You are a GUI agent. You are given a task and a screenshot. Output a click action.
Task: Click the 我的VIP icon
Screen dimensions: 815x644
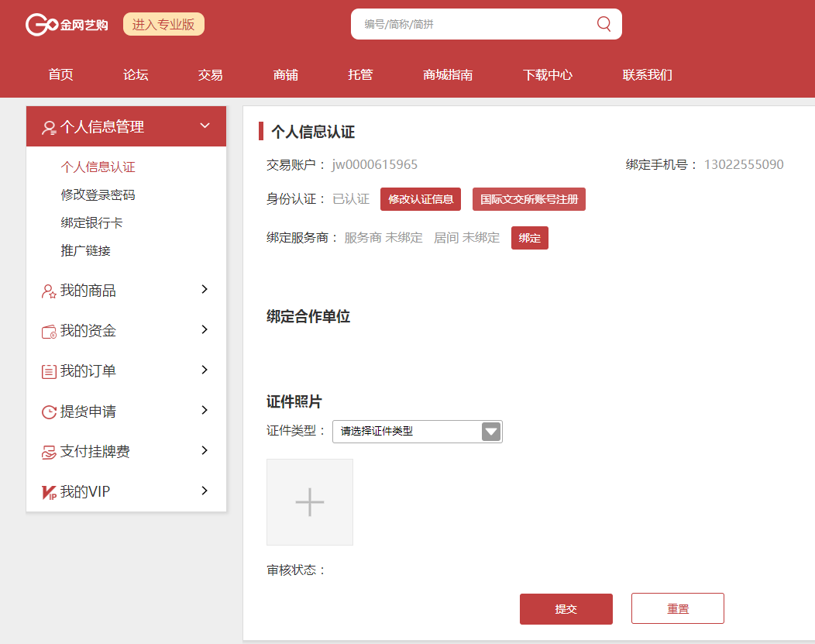(x=49, y=493)
